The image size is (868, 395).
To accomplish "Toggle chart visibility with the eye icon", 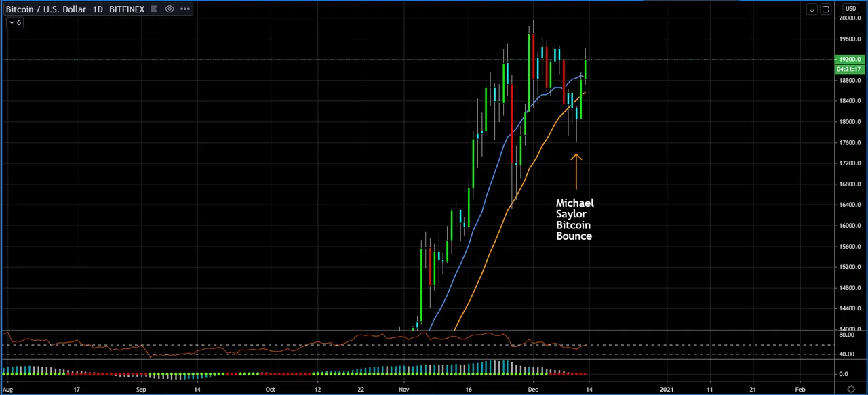I will pyautogui.click(x=170, y=9).
